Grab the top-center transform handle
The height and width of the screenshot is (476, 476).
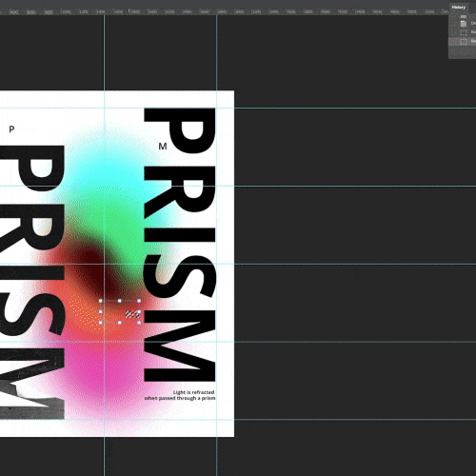coord(120,301)
